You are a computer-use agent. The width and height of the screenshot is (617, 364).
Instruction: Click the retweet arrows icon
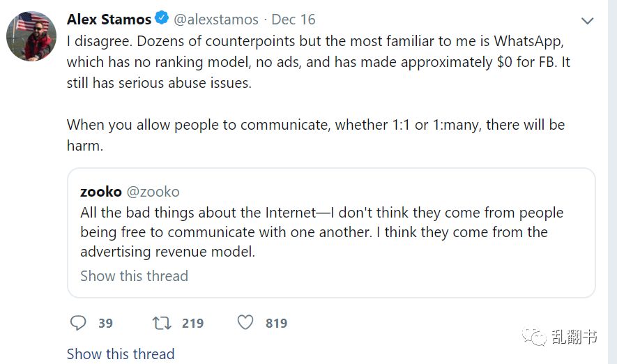pyautogui.click(x=161, y=323)
